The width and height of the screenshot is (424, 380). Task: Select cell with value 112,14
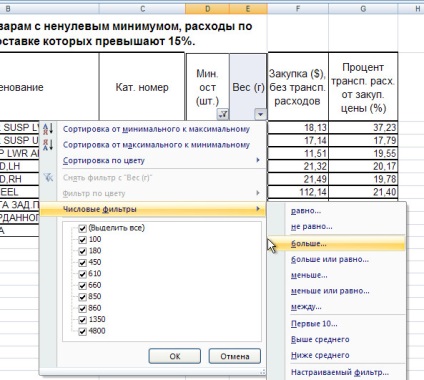point(298,192)
